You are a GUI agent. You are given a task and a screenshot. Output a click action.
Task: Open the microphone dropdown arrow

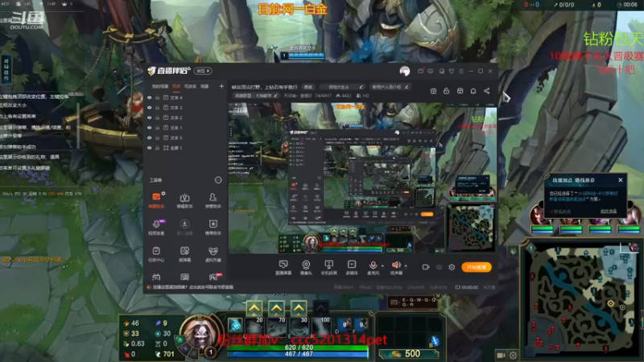382,266
